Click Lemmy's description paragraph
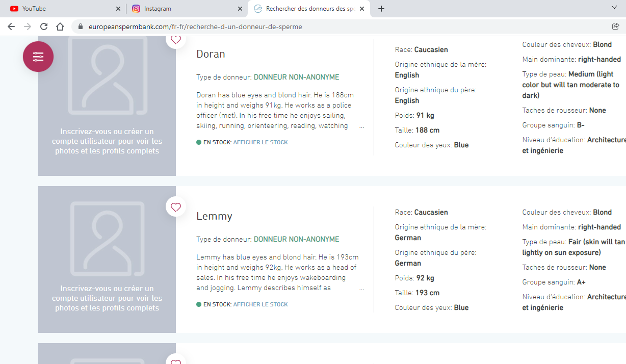The image size is (626, 364). tap(277, 272)
